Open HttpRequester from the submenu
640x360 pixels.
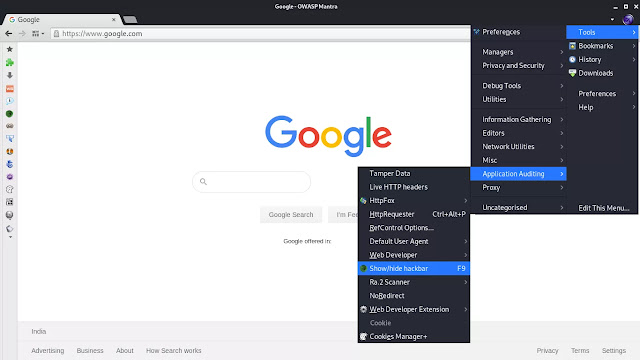414,214
